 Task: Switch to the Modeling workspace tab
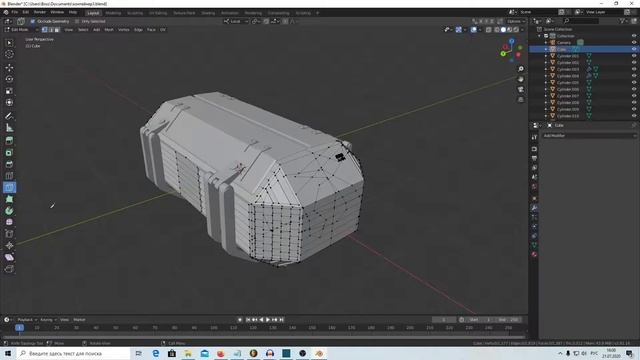113,13
